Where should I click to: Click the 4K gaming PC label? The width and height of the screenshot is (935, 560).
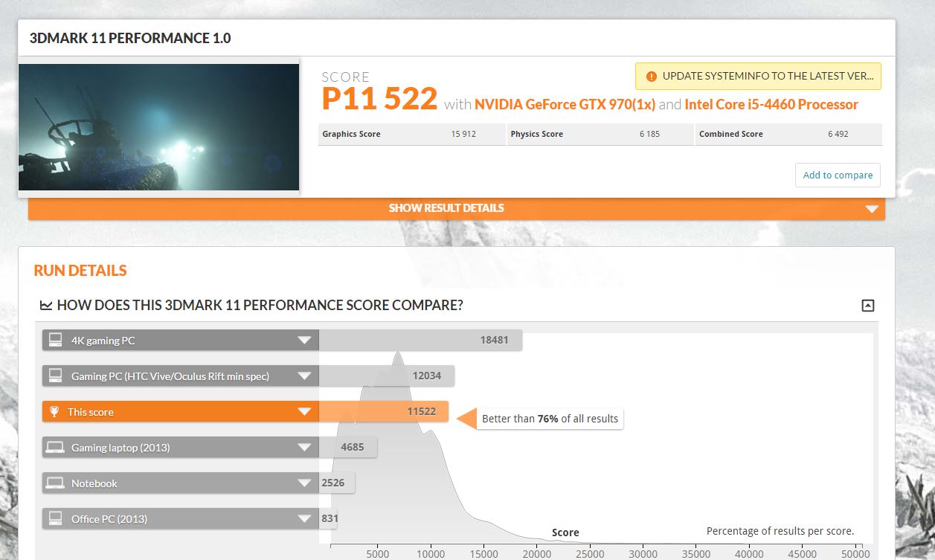[103, 341]
